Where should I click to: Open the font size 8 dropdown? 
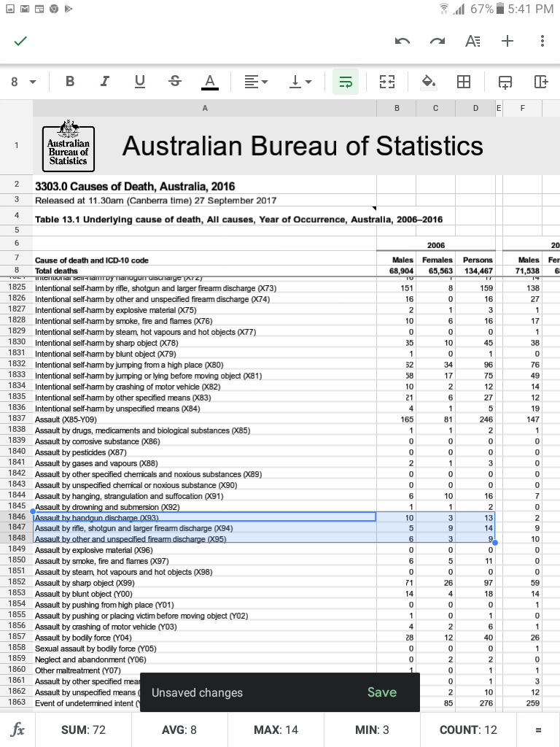[x=23, y=82]
